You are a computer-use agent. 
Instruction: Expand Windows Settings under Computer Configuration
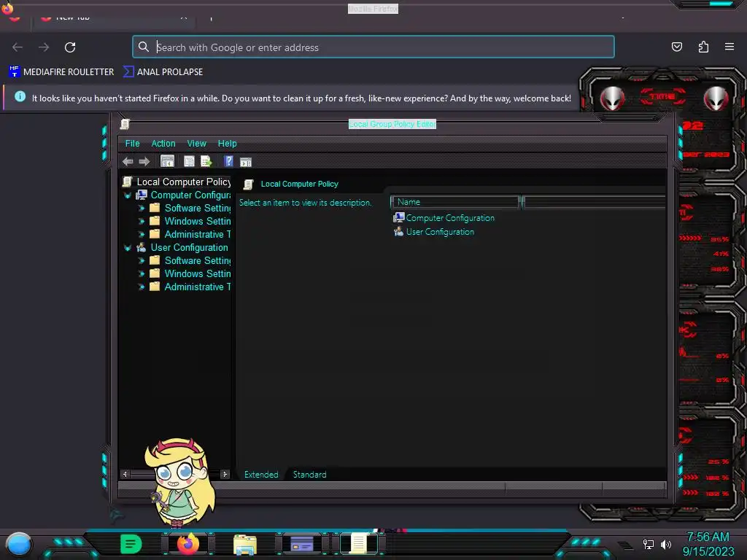pyautogui.click(x=142, y=222)
